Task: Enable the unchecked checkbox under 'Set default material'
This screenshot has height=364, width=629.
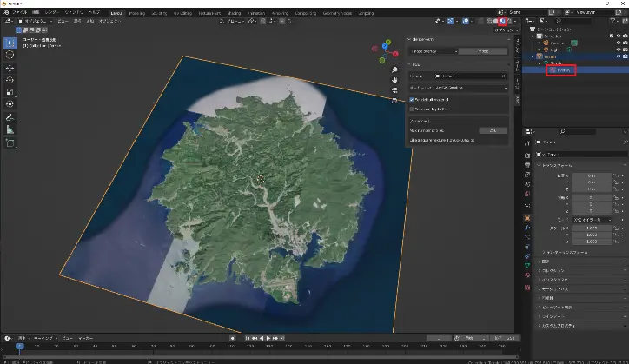Action: 412,109
